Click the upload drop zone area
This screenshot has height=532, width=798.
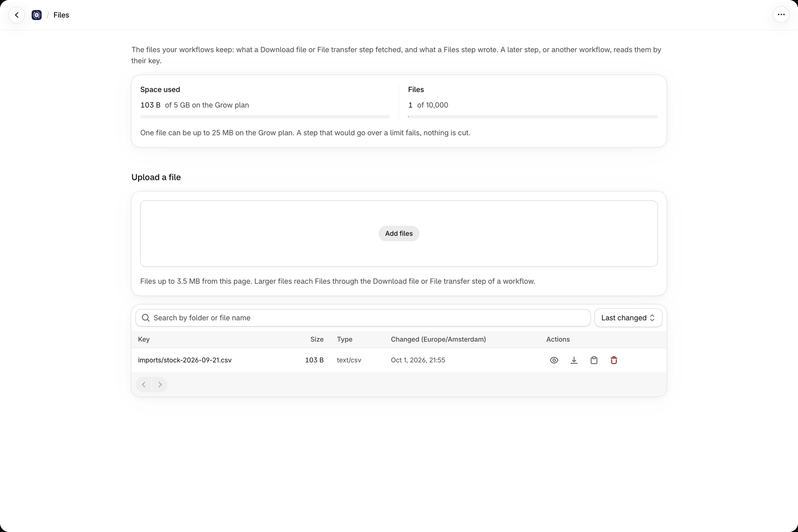pos(399,234)
